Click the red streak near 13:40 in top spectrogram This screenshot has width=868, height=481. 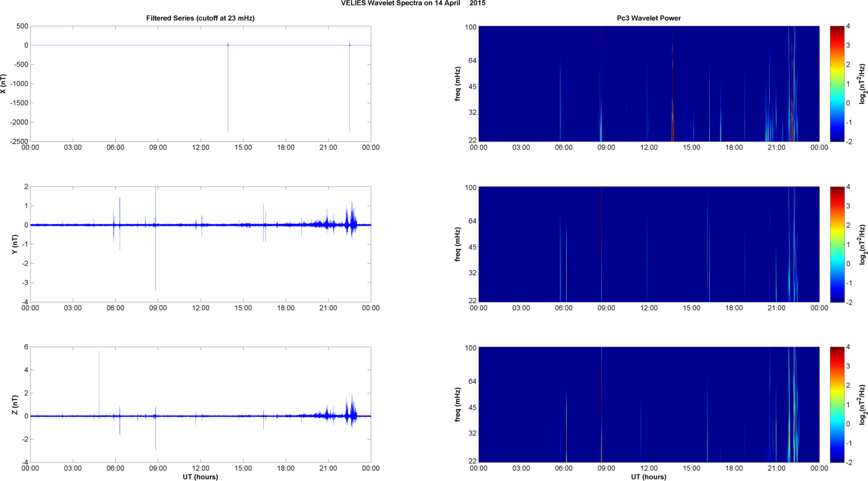click(672, 84)
